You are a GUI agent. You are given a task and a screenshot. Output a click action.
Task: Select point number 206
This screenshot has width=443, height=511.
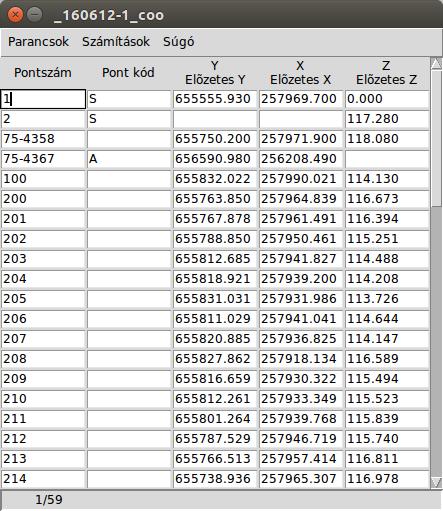(43, 319)
